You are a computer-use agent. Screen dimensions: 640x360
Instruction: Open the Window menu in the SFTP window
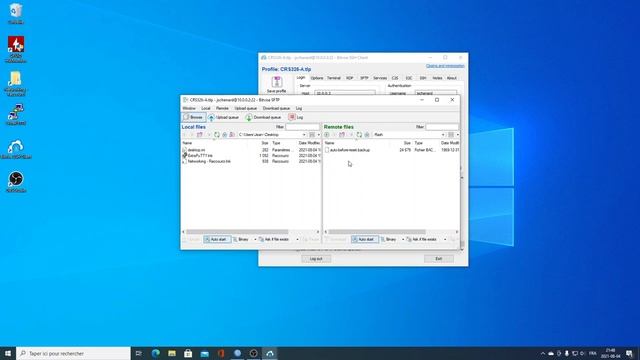[x=189, y=108]
